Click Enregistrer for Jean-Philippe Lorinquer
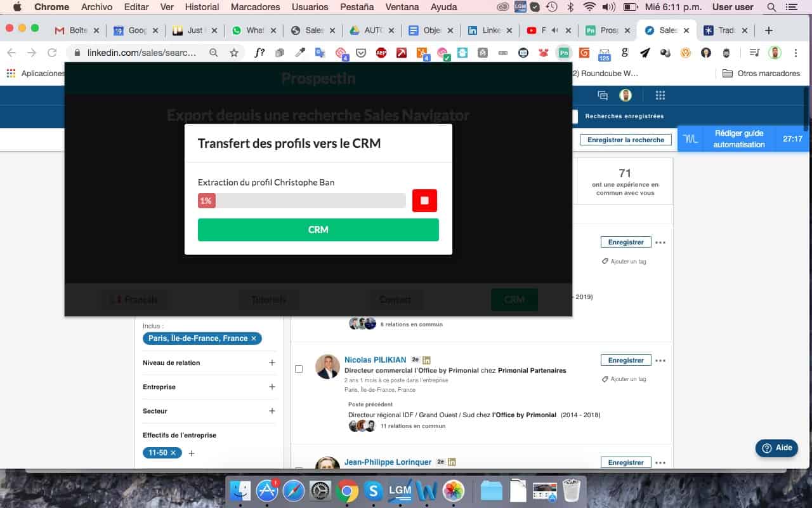Screen dimensions: 812x508 [x=625, y=462]
